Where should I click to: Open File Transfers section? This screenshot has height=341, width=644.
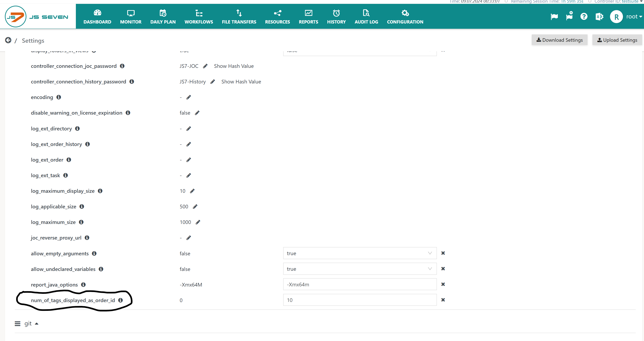pos(239,17)
